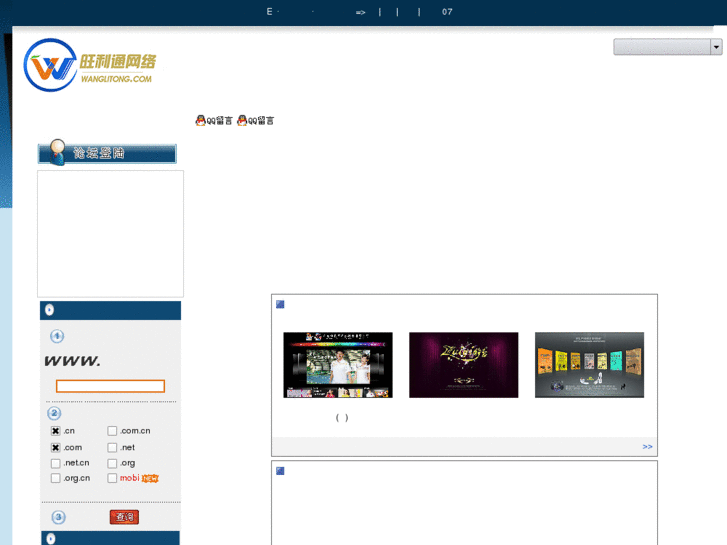This screenshot has height=545, width=727.
Task: Click the 论坛登陆 forum login banner
Action: pyautogui.click(x=107, y=152)
